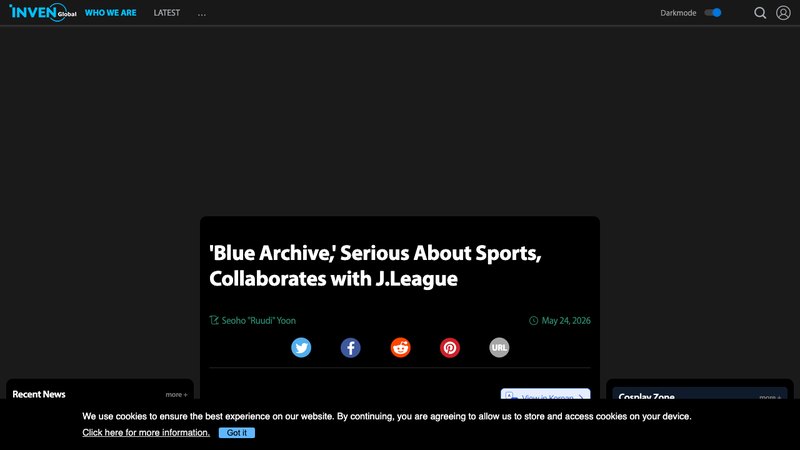Open the search magnifier icon

coord(760,13)
